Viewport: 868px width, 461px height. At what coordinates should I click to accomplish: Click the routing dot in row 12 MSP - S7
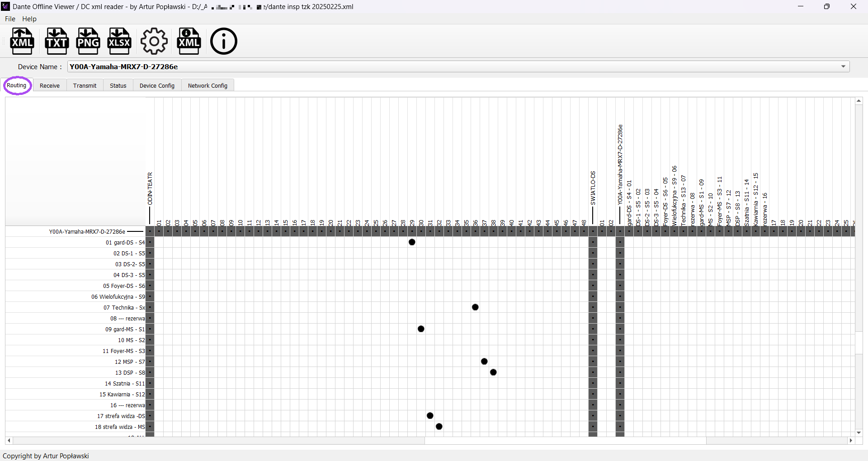484,362
